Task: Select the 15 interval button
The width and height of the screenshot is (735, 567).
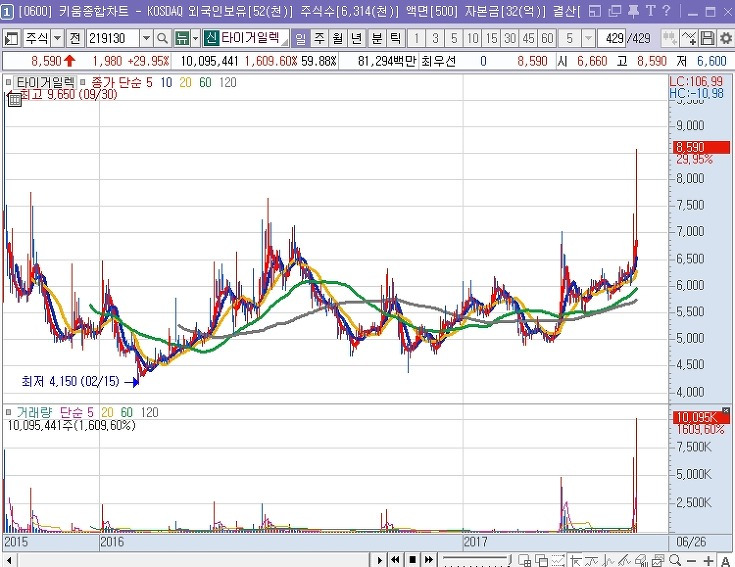Action: pos(491,38)
